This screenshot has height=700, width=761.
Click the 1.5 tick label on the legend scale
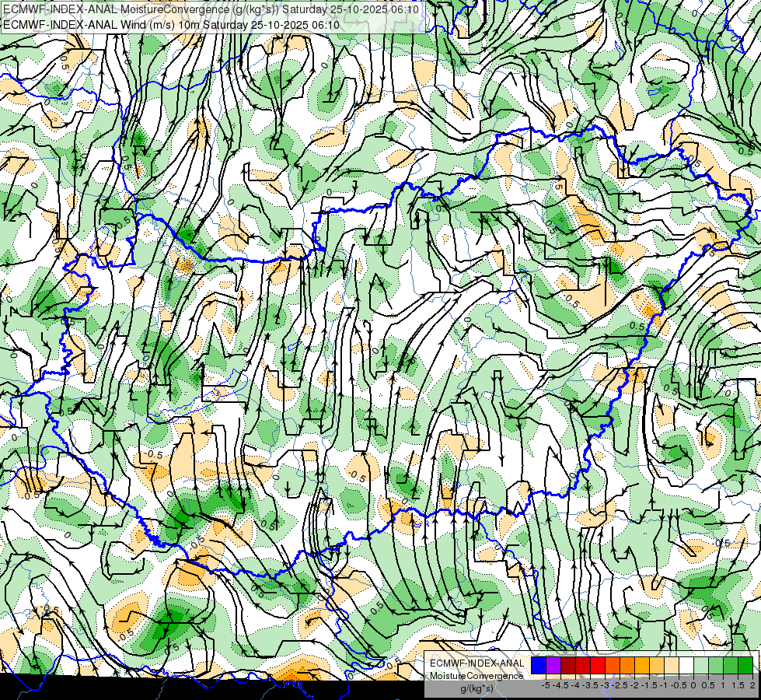coord(738,685)
